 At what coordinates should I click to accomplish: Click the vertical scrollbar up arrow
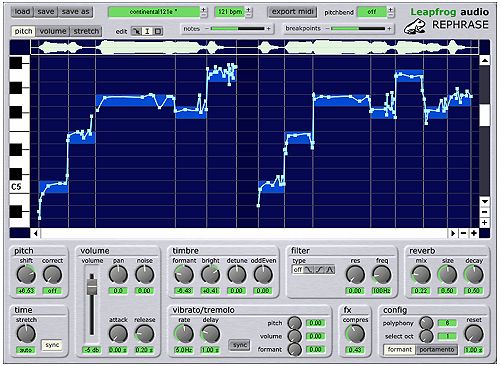coord(485,61)
